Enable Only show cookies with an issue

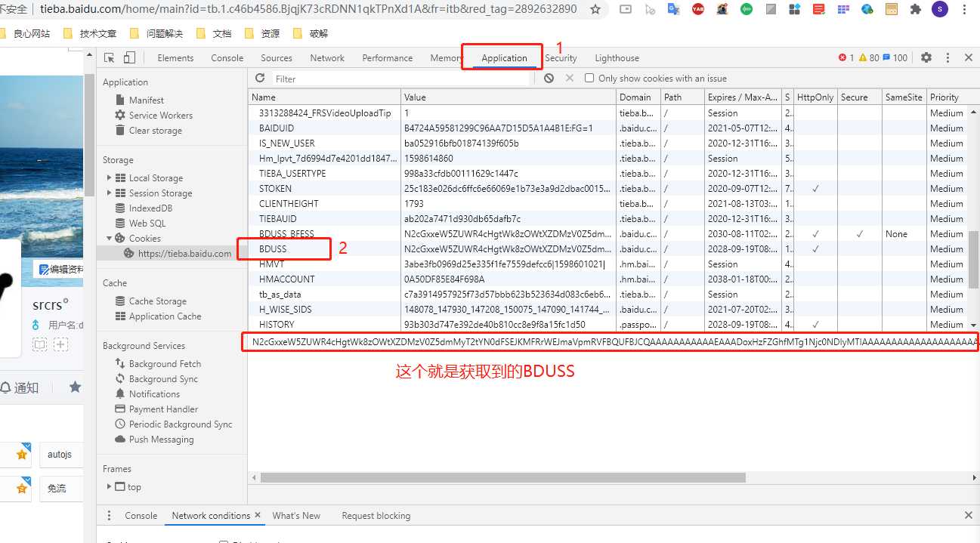coord(589,79)
